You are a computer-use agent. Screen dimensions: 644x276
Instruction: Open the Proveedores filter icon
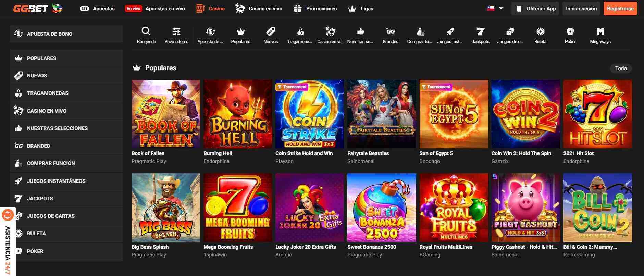pyautogui.click(x=176, y=32)
